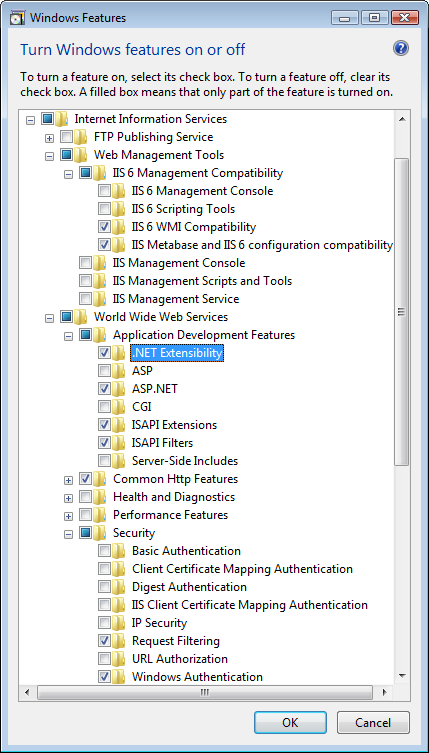Click the IIS Management Console folder icon
Viewport: 429px width, 753px height.
(x=99, y=263)
